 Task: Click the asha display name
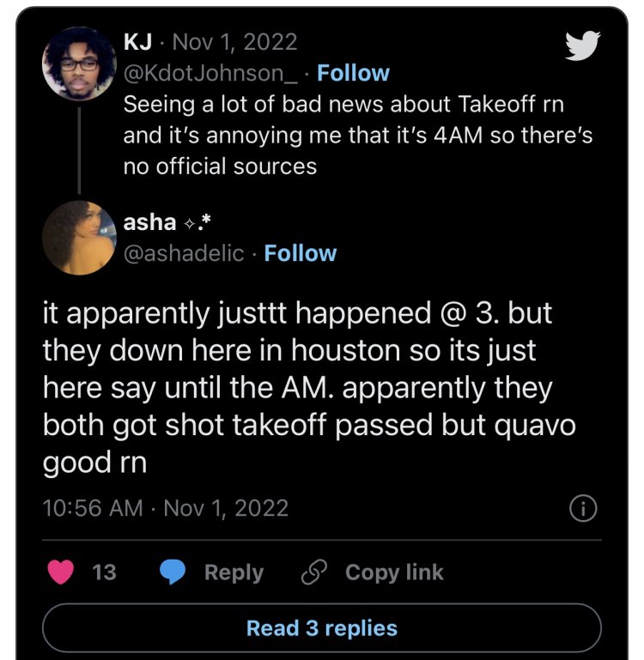coord(150,222)
